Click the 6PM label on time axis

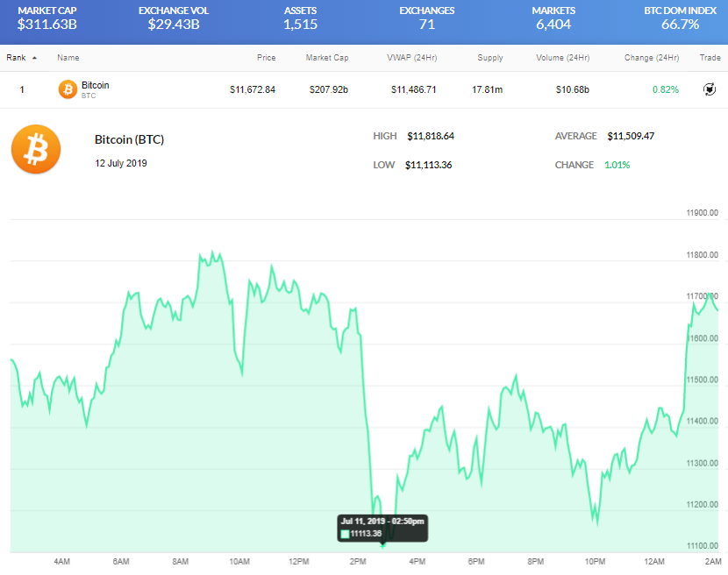tap(476, 562)
